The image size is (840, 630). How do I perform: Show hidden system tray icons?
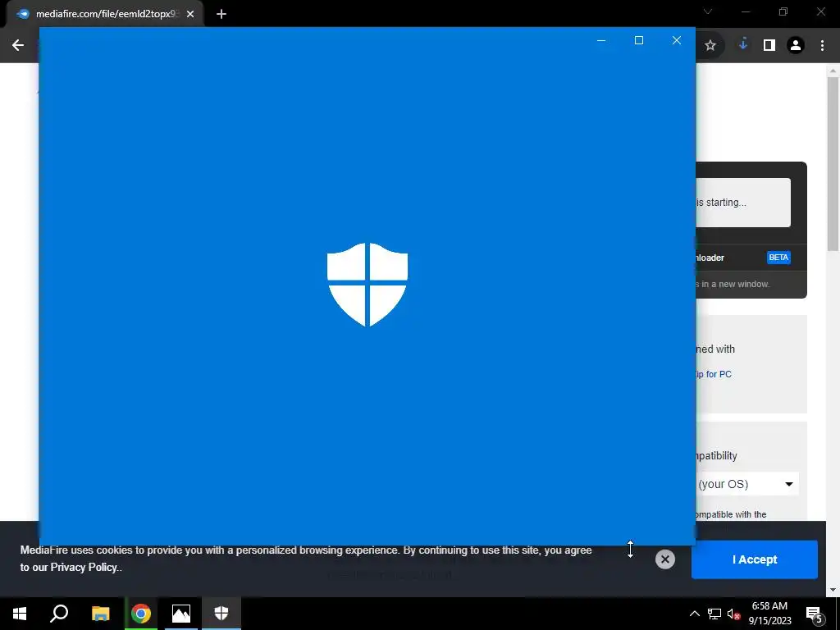coord(694,614)
